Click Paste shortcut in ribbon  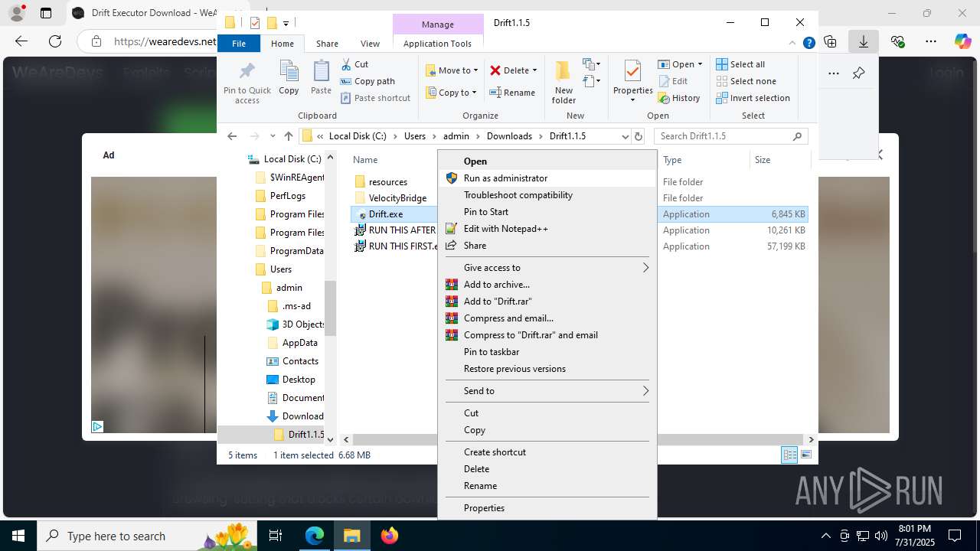click(x=375, y=98)
